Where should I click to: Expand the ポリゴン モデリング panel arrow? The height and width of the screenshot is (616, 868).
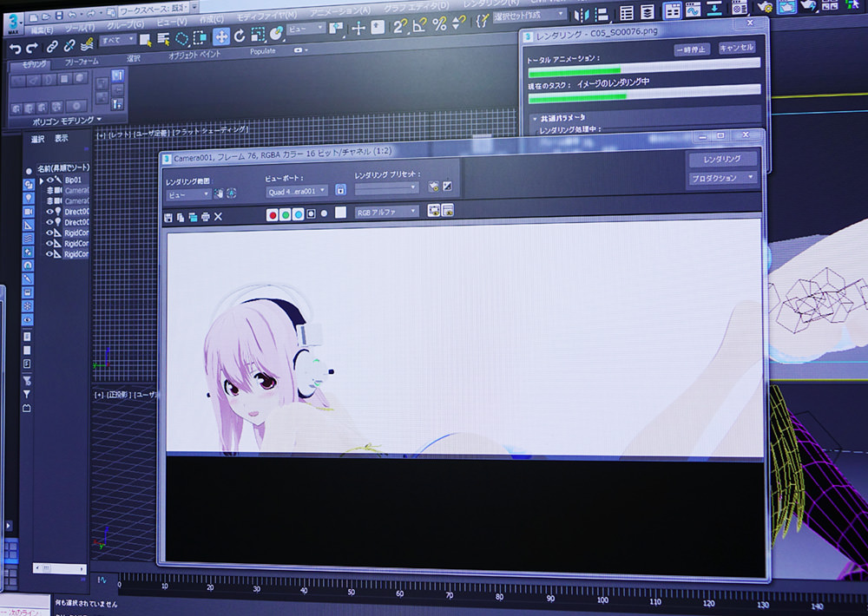[99, 119]
